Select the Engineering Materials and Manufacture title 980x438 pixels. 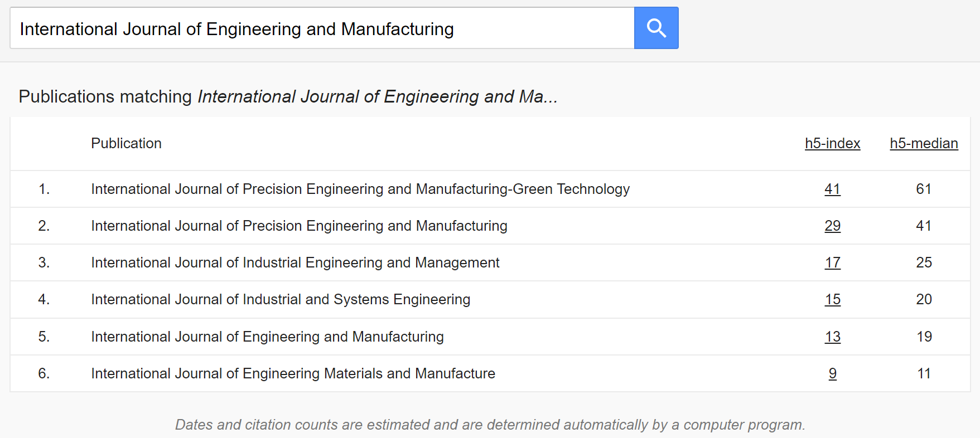(x=293, y=373)
